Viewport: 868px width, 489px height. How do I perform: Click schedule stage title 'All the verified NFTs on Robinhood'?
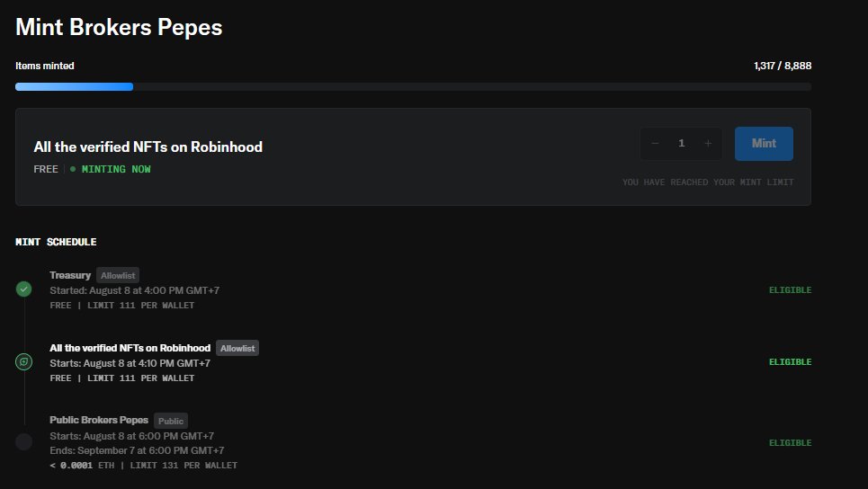click(130, 348)
